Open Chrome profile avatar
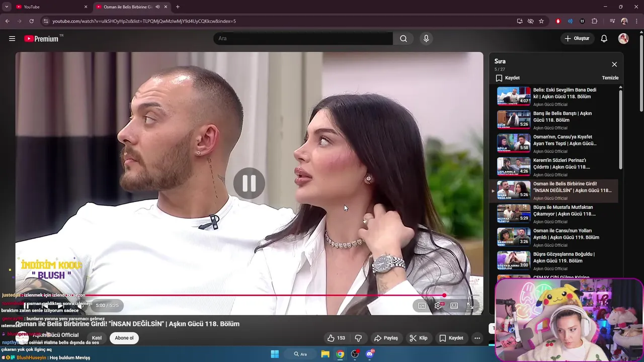Viewport: 644px width, 362px height. 624,21
